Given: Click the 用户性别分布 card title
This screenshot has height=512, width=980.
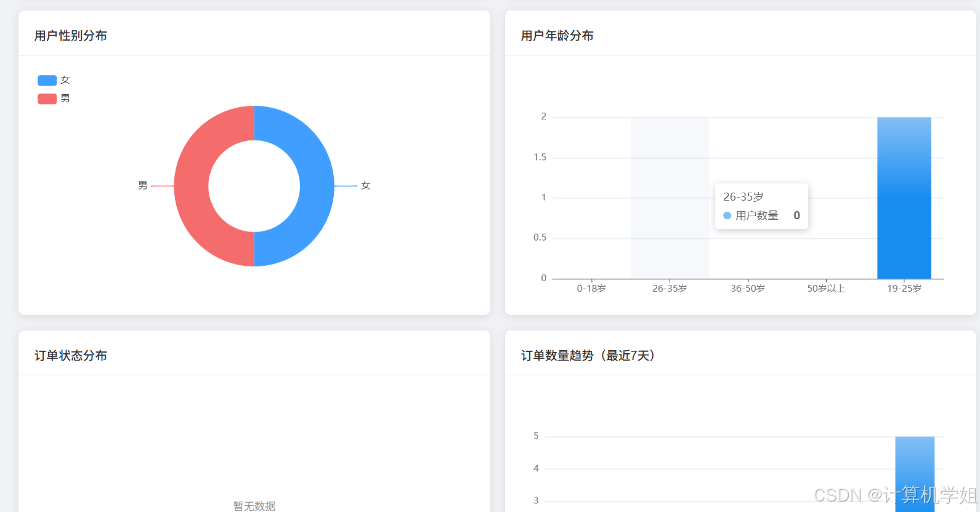Looking at the screenshot, I should tap(71, 36).
